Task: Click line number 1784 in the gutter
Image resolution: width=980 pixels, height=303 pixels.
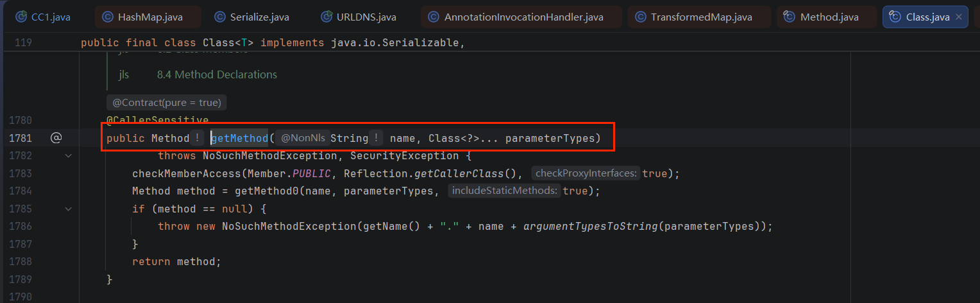Action: (x=21, y=191)
